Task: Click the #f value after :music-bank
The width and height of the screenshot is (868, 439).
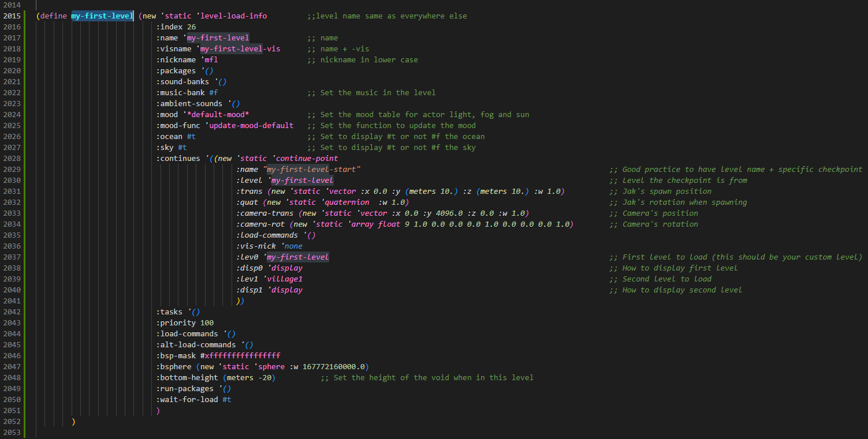Action: click(213, 93)
